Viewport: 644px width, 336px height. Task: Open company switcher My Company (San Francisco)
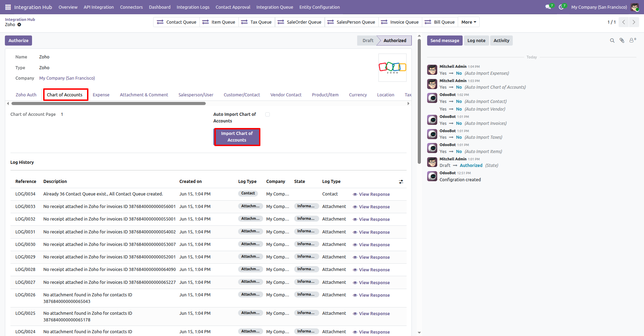click(599, 7)
